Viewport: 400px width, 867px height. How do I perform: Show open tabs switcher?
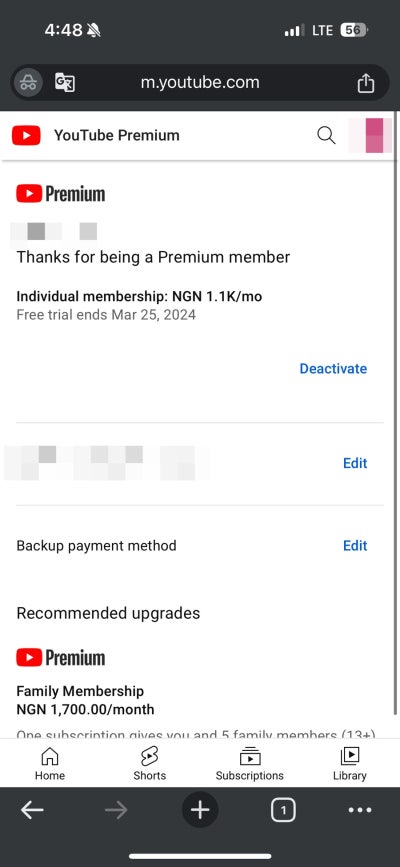tap(283, 811)
